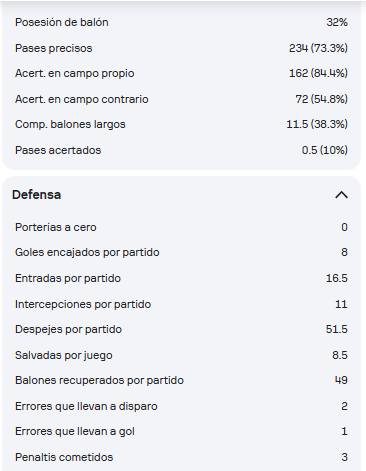Click the Salvadas por juego label
This screenshot has width=366, height=471.
(64, 355)
